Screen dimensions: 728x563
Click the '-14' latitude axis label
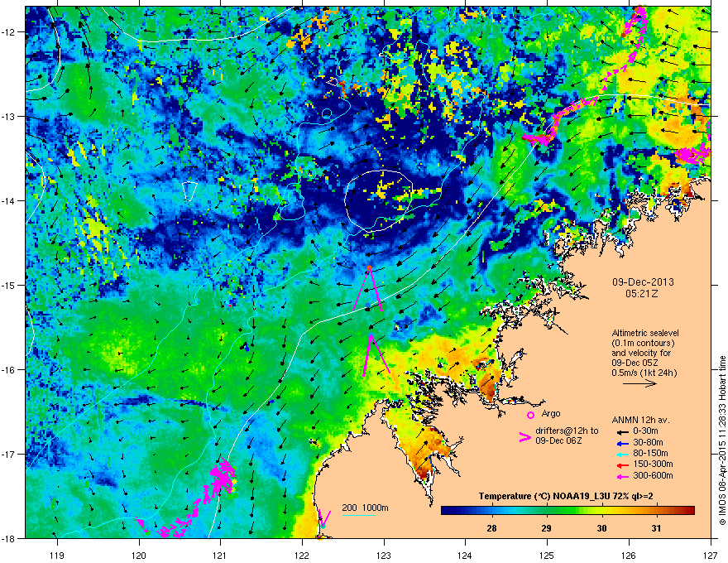9,200
